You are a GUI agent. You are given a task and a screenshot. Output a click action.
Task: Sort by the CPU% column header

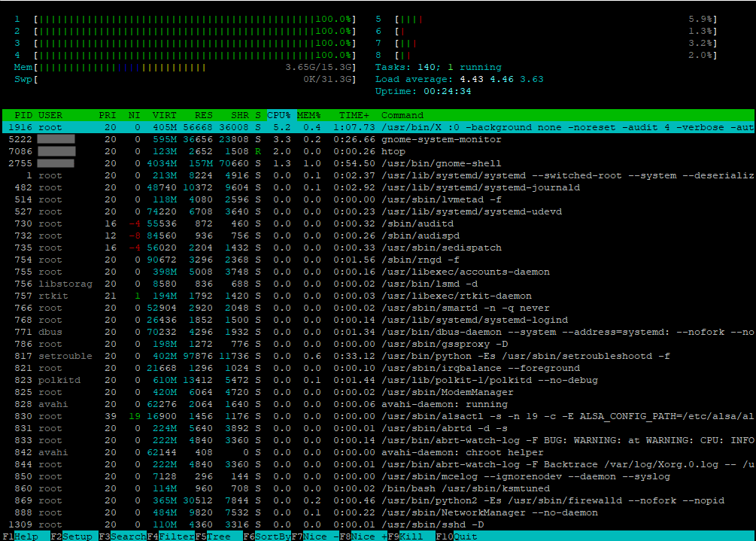(279, 115)
